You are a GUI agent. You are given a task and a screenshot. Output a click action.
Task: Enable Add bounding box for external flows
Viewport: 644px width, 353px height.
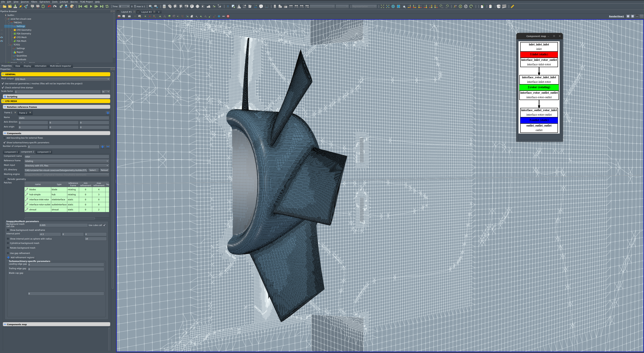tap(5, 138)
